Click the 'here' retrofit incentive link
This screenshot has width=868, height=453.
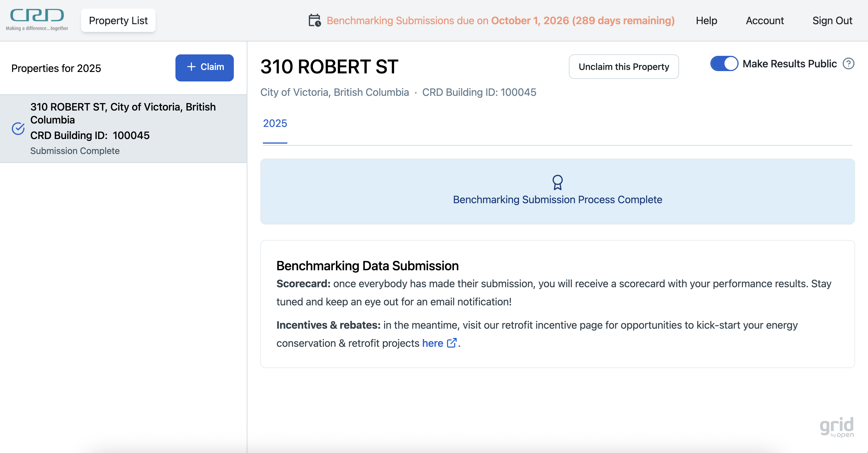coord(432,343)
